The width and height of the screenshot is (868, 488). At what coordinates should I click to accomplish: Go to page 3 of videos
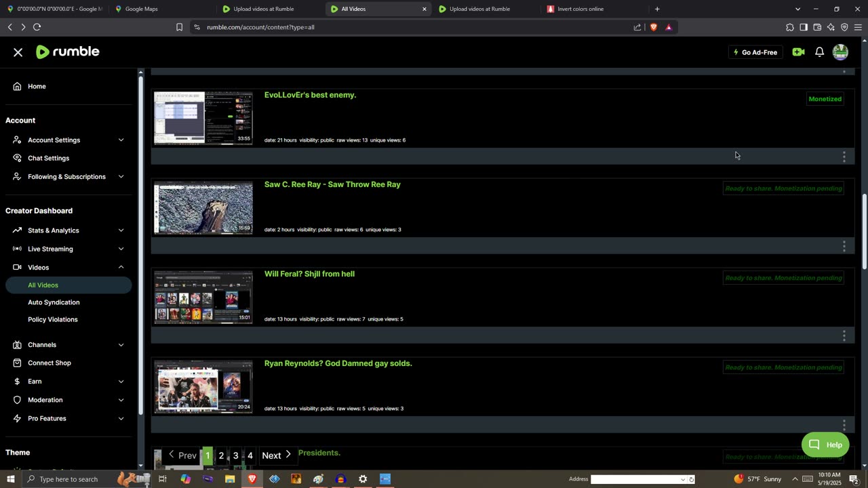235,455
